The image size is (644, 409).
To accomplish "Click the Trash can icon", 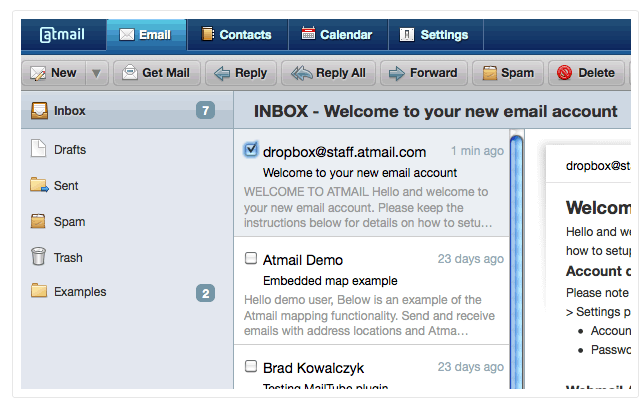I will coord(39,256).
